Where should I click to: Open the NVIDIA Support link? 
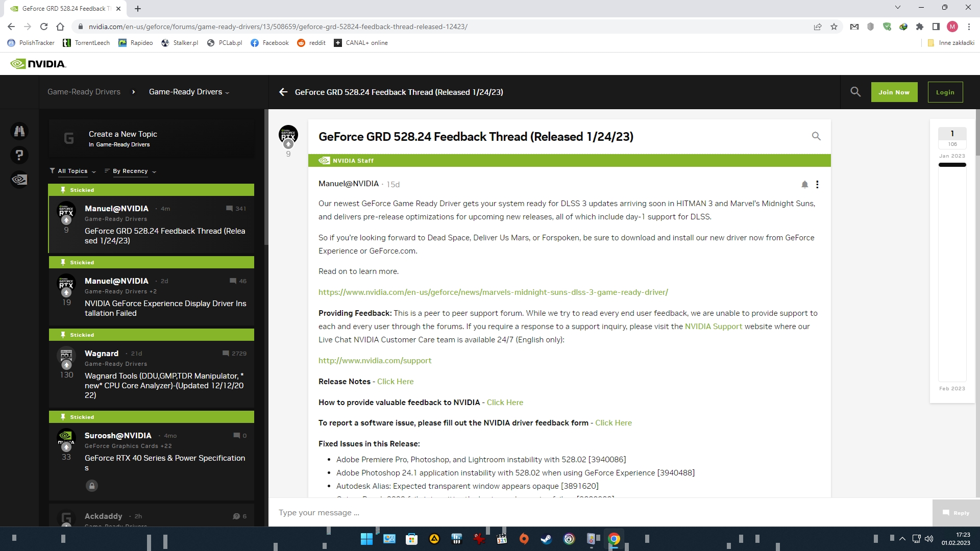click(713, 327)
